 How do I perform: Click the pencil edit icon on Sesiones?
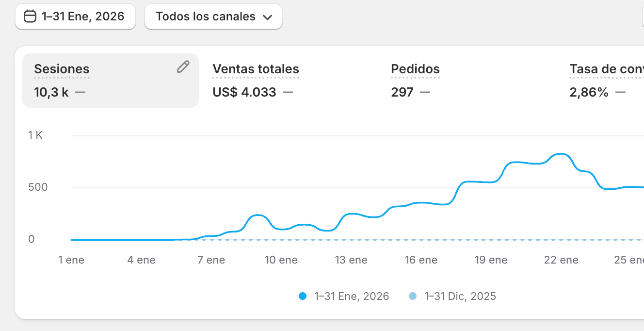coord(183,67)
